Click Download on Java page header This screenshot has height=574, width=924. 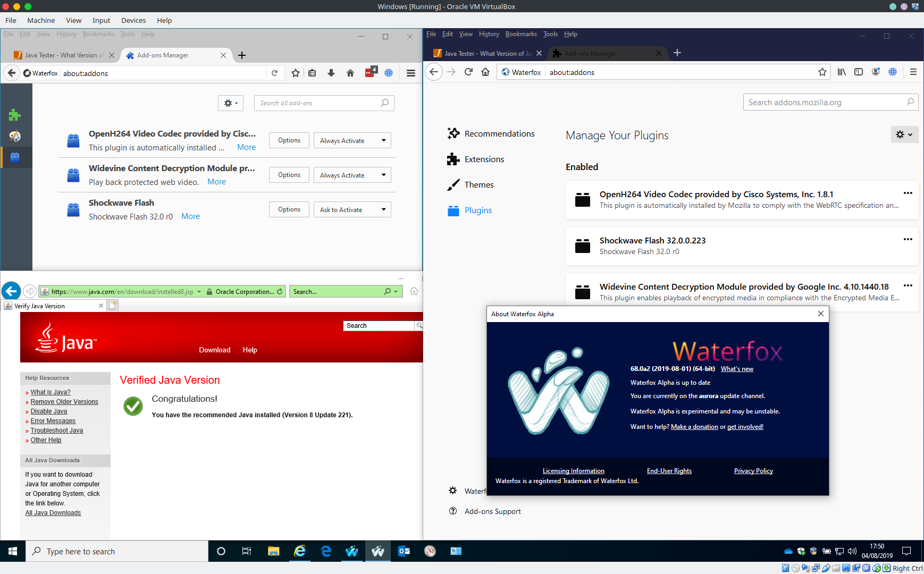coord(215,350)
